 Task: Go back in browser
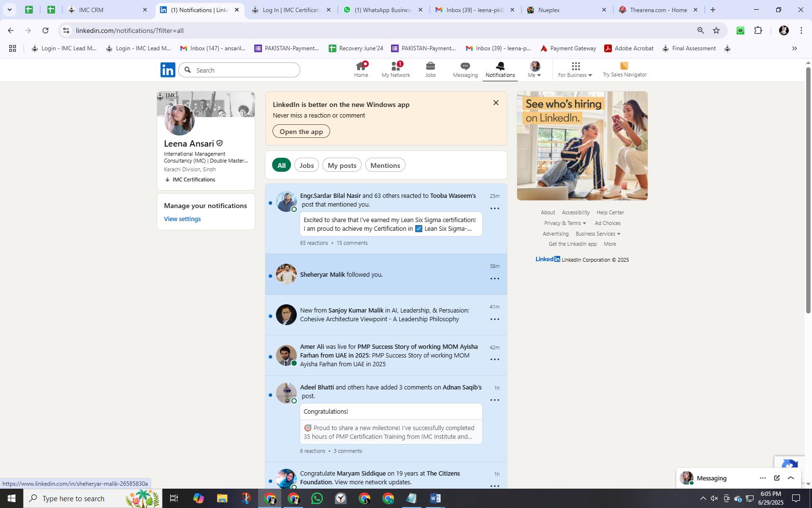(11, 30)
